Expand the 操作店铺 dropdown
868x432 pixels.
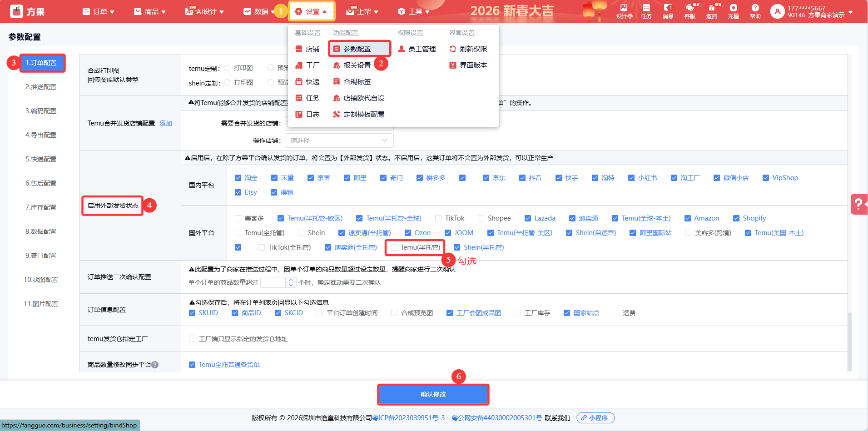pos(339,141)
